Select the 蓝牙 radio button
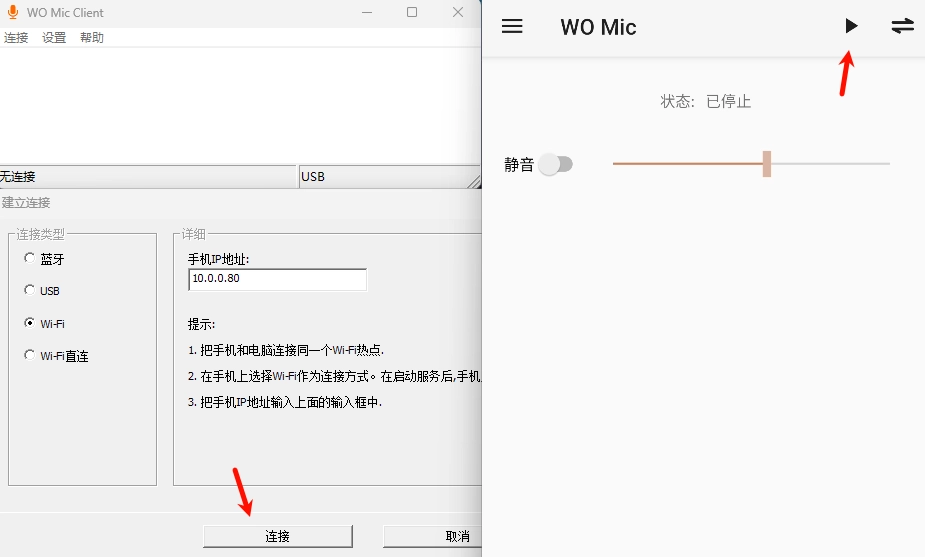 (29, 258)
